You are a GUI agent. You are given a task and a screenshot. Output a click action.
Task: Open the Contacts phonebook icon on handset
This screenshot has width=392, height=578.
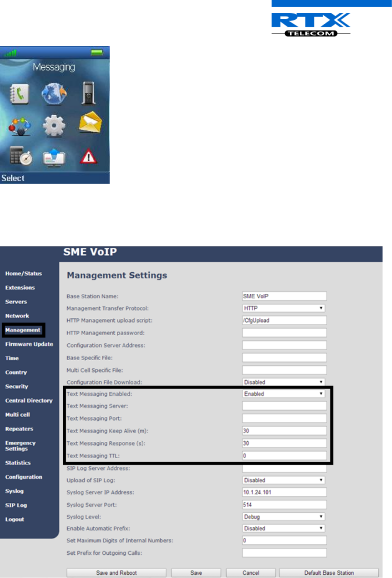(x=19, y=93)
